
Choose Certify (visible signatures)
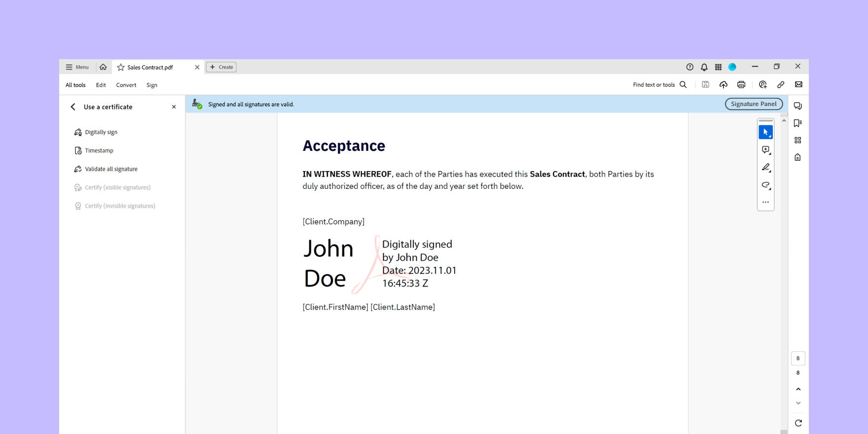112,187
